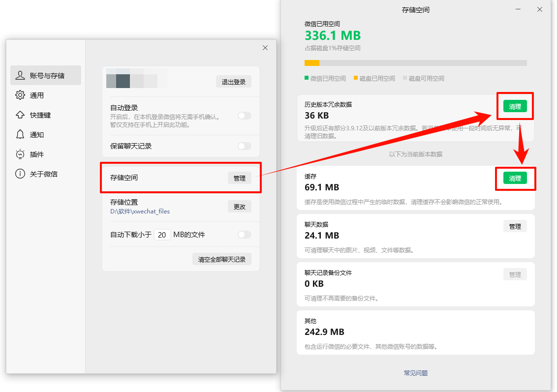Click the 退出登录 button
The image size is (557, 392).
click(x=233, y=82)
